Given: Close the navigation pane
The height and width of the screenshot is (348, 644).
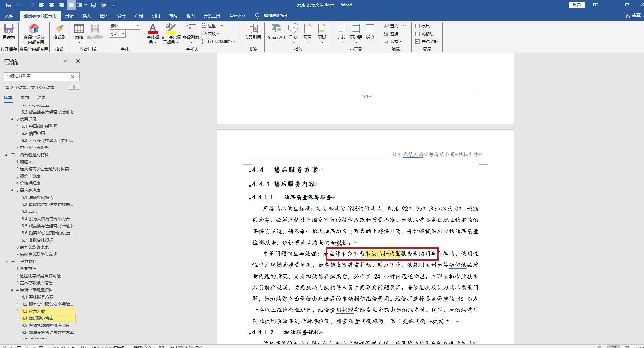Looking at the screenshot, I should point(78,61).
